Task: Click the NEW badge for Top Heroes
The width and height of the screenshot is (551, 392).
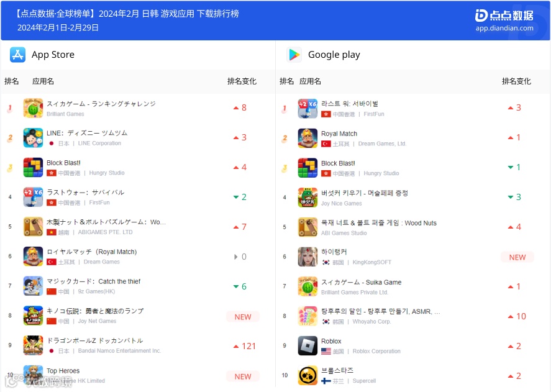Action: coord(243,376)
